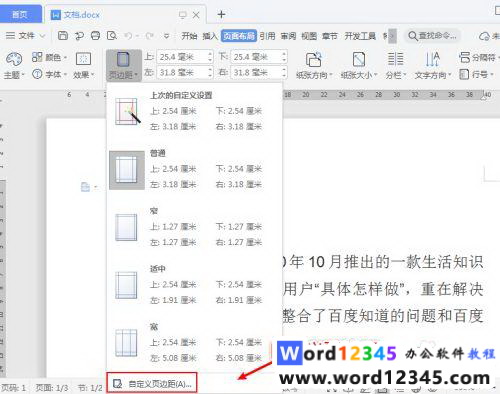This screenshot has height=394, width=500.
Task: Open the 颜色 theme colors dropdown
Action: (x=49, y=57)
